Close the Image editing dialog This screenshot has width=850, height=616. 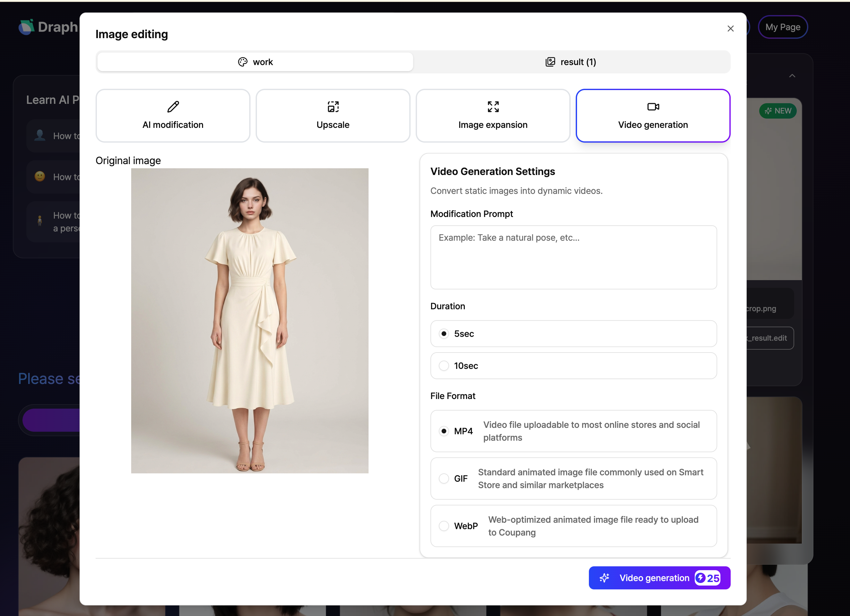point(730,29)
